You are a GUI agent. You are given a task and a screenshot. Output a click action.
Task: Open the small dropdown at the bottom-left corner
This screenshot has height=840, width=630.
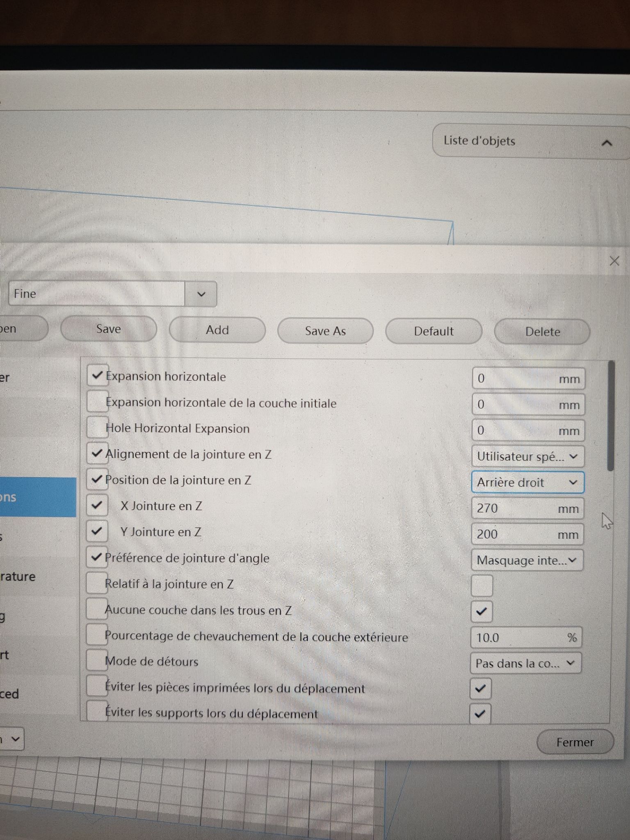11,739
